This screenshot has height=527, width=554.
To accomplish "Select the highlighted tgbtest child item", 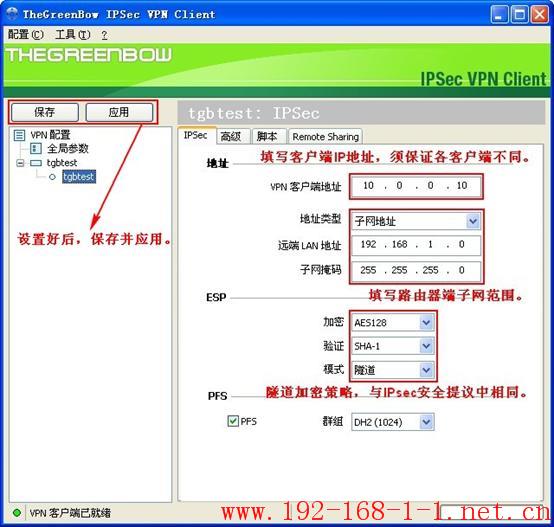I will click(79, 177).
